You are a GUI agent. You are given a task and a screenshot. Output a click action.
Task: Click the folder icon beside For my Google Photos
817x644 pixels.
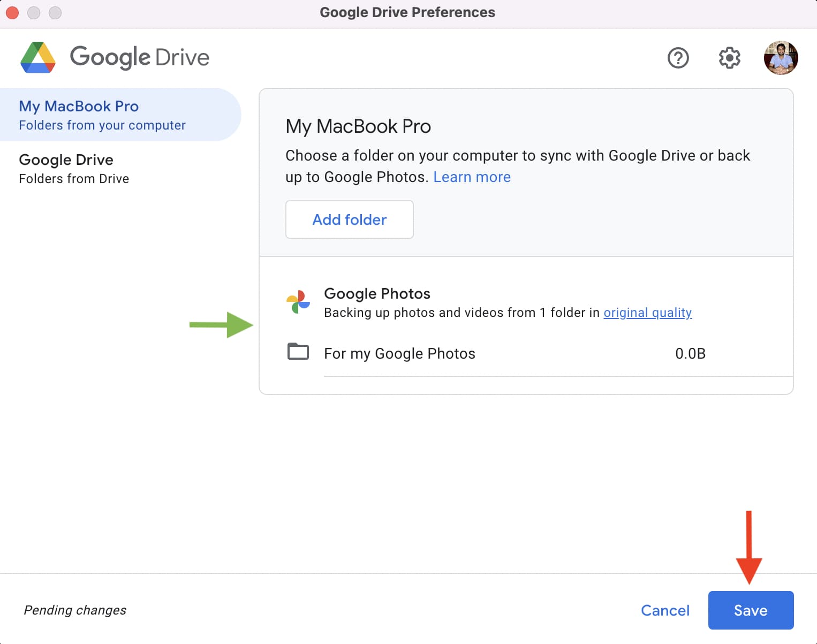click(x=298, y=352)
